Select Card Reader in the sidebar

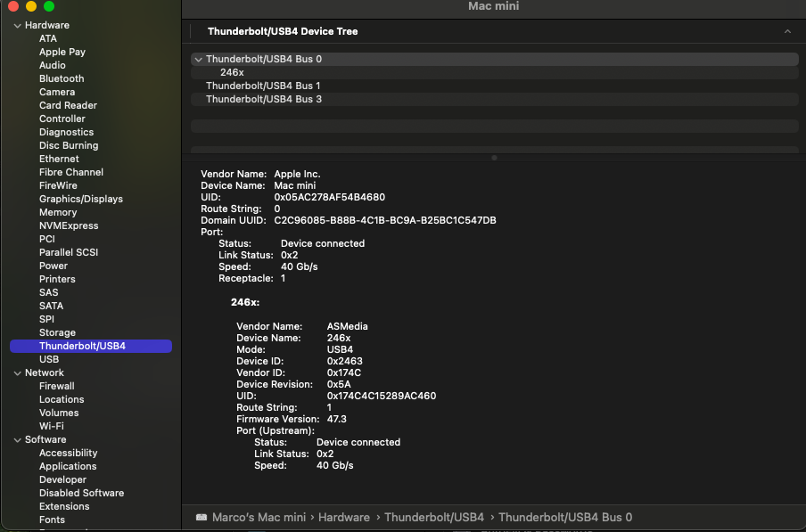click(68, 105)
